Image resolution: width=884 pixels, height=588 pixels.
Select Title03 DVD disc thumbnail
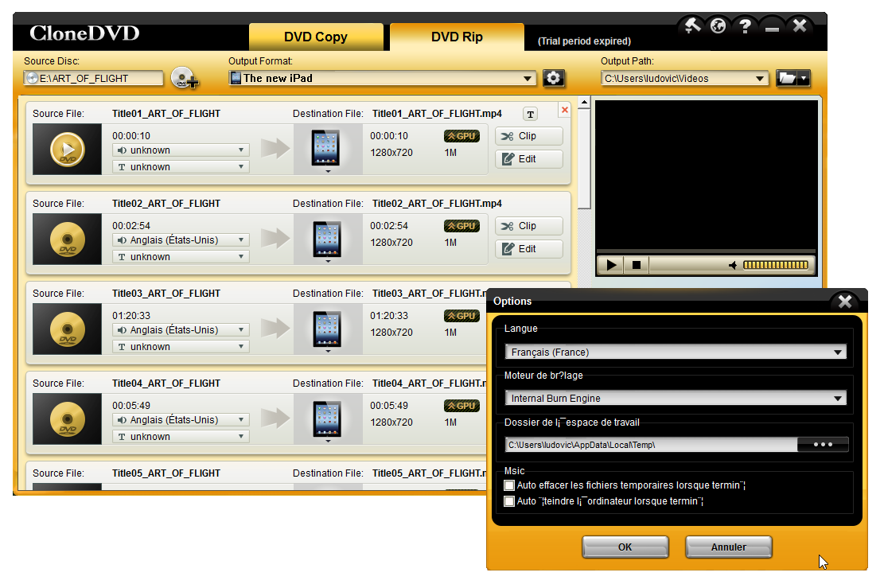coord(67,329)
